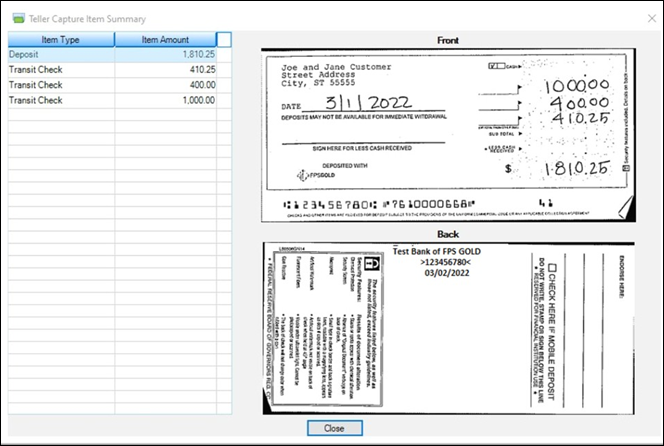Viewport: 664px width, 446px height.
Task: Click the 410.25 amount cell
Action: (165, 69)
